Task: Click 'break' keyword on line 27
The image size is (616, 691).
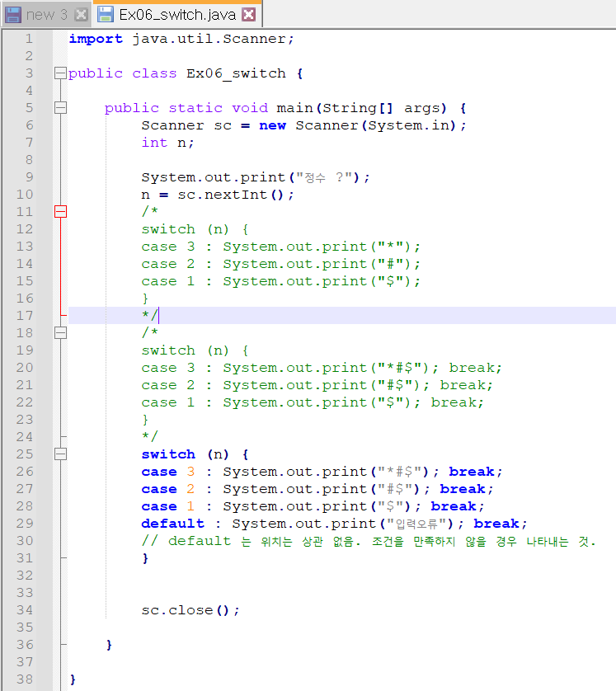Action: pyautogui.click(x=463, y=489)
